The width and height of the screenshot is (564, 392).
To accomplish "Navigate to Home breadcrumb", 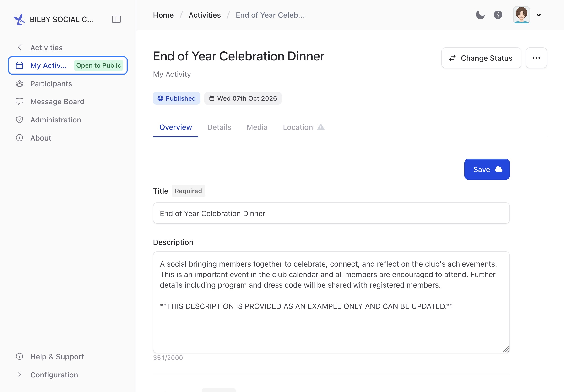I will click(163, 15).
